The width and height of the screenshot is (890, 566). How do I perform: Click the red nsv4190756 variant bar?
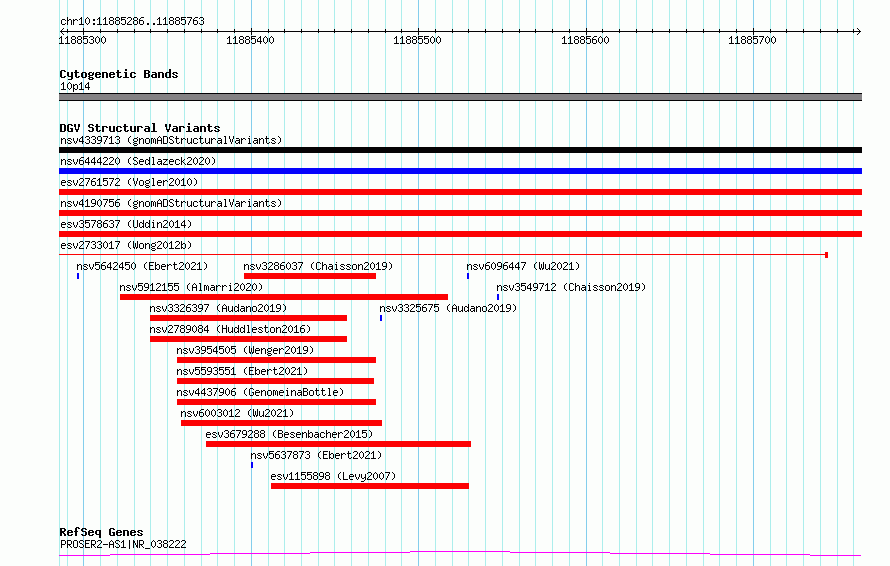[x=460, y=213]
